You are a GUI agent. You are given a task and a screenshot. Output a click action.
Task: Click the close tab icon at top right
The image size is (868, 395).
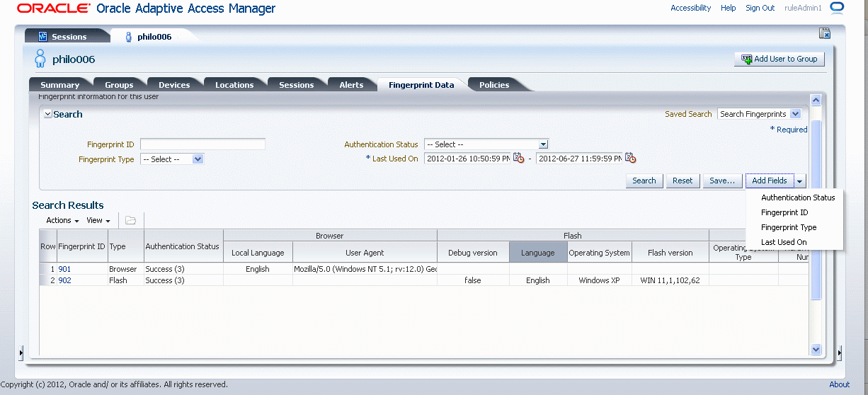pos(824,33)
